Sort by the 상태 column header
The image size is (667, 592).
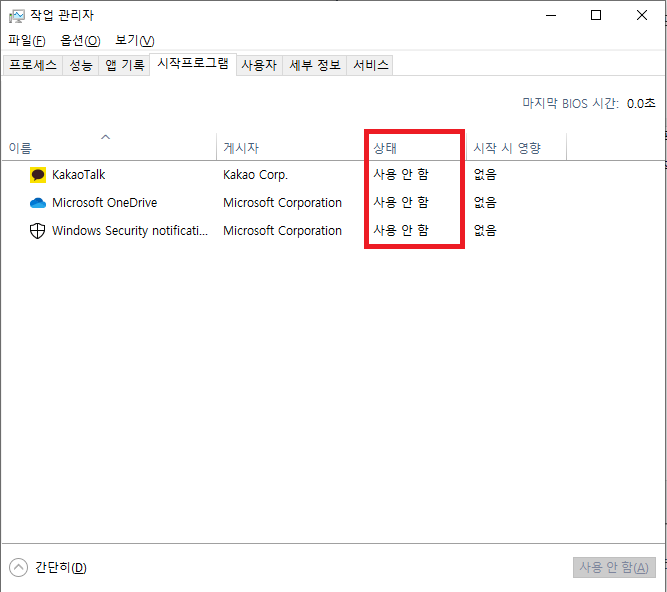pyautogui.click(x=415, y=147)
